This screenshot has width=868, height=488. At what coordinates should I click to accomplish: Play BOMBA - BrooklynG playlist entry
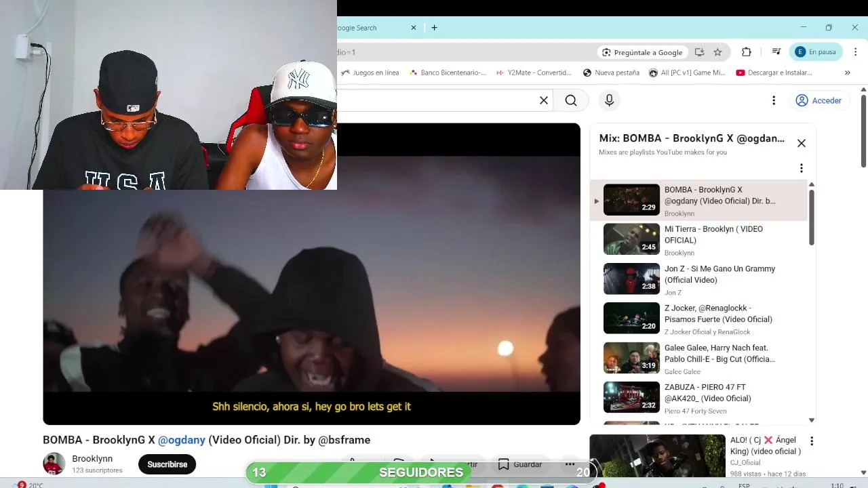click(698, 200)
